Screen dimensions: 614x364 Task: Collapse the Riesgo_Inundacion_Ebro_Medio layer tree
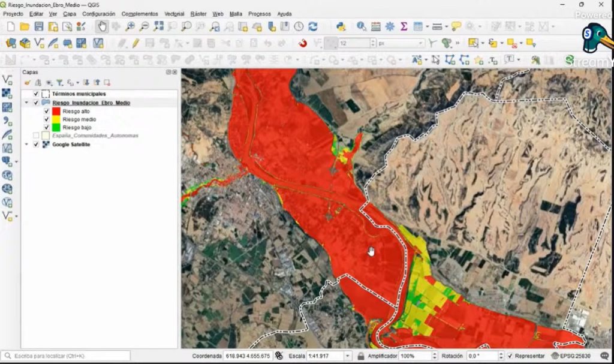coord(26,103)
